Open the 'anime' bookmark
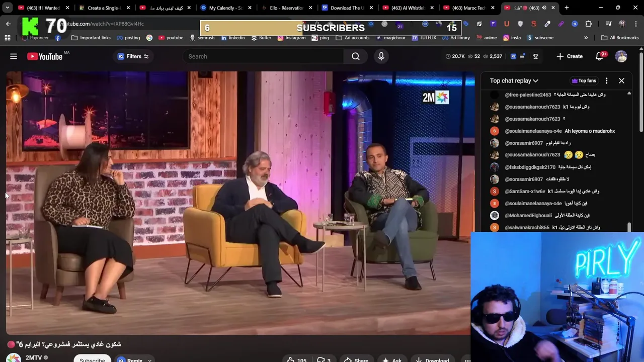This screenshot has height=362, width=644. (487, 38)
